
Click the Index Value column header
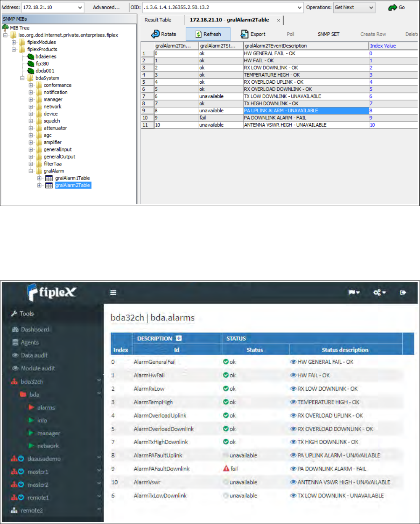[x=394, y=46]
